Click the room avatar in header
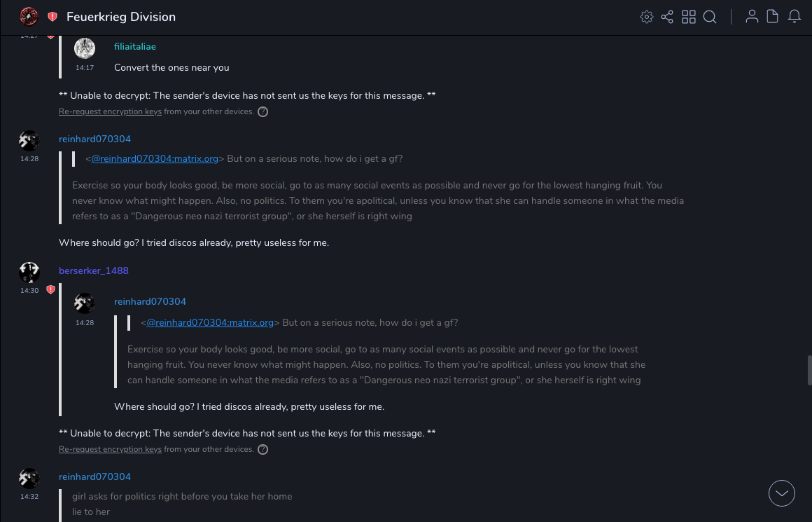This screenshot has height=522, width=812. [29, 16]
